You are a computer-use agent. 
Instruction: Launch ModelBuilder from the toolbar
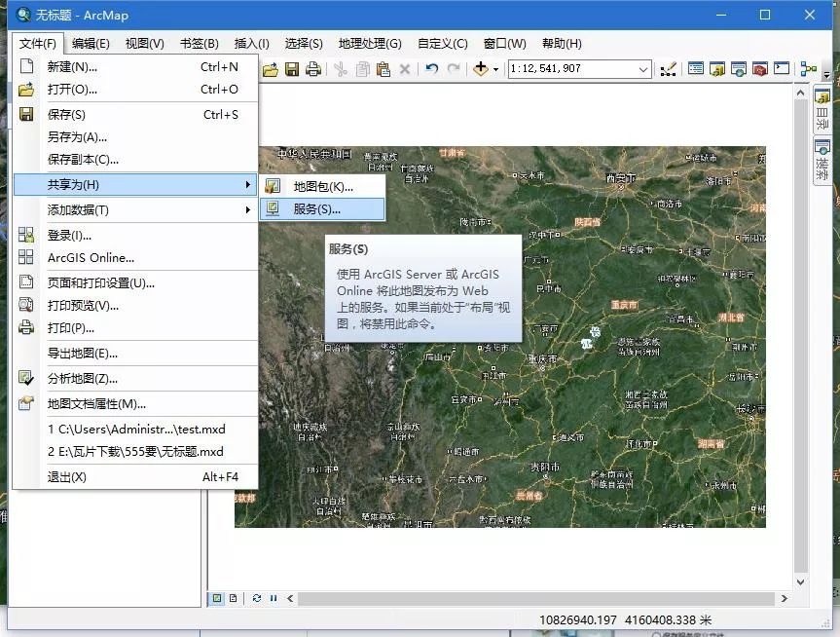[x=808, y=68]
